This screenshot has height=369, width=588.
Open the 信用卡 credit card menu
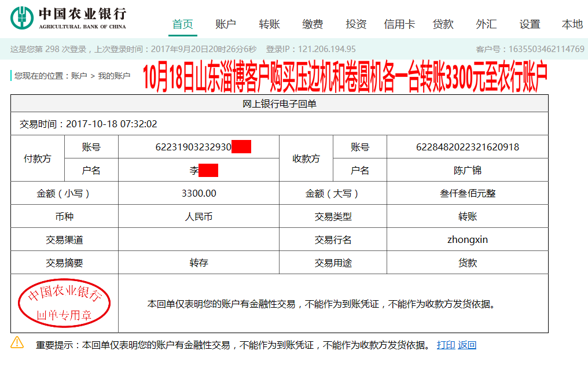[x=399, y=24]
